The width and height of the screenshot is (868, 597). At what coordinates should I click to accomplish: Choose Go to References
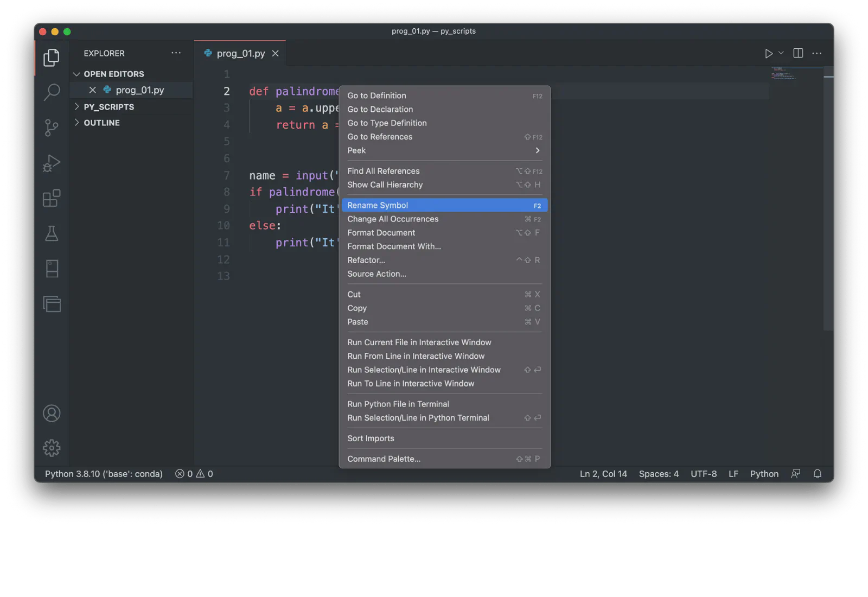click(444, 137)
